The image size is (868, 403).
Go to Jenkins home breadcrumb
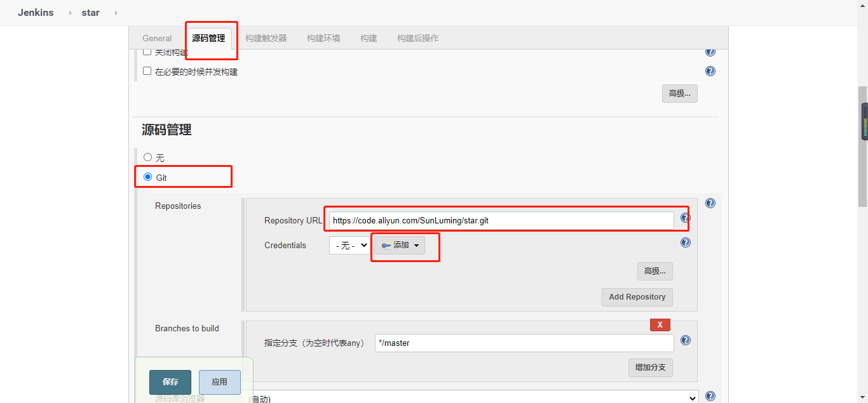36,13
